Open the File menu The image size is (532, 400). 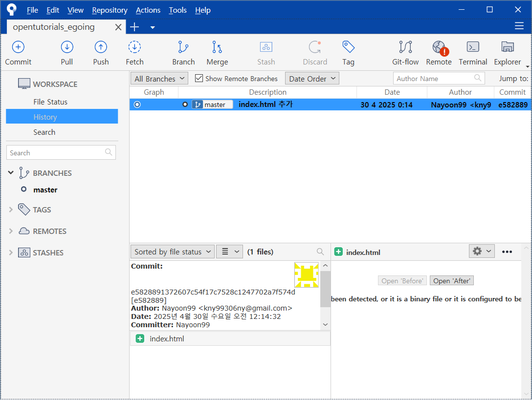(32, 10)
